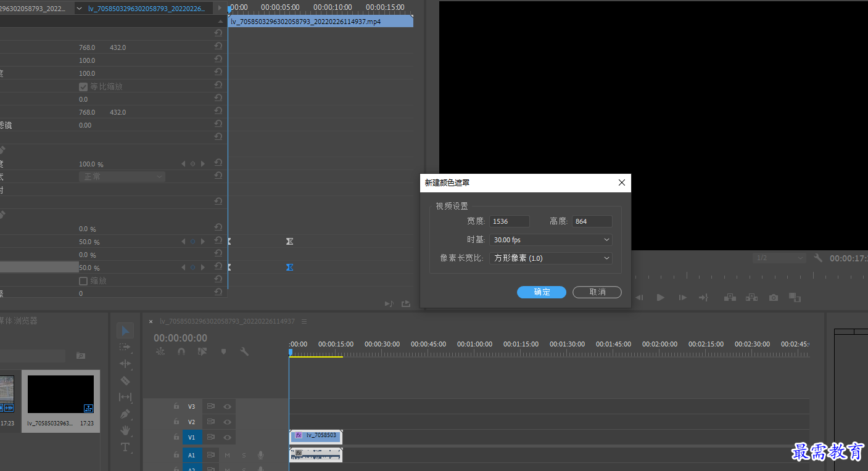This screenshot has height=471, width=868.
Task: Toggle V3 track visibility eye
Action: click(x=227, y=406)
